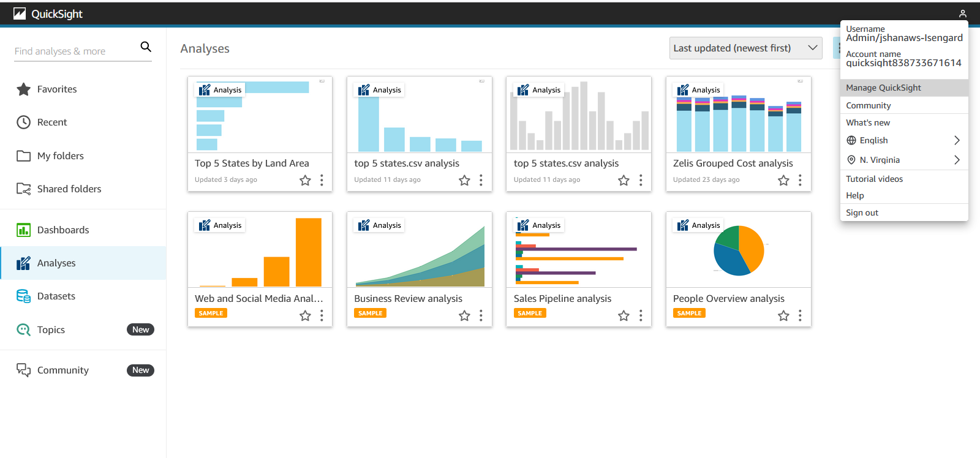Open more options for Business Review analysis

point(481,315)
